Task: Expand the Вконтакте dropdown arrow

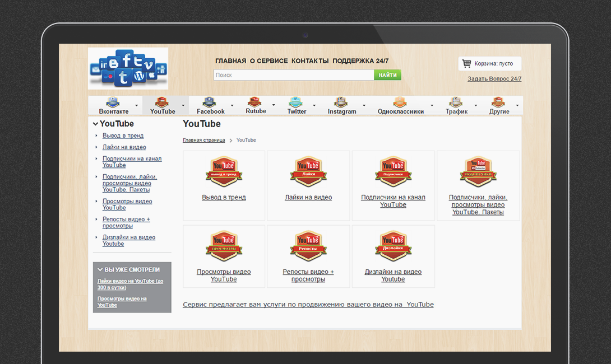Action: pyautogui.click(x=136, y=105)
